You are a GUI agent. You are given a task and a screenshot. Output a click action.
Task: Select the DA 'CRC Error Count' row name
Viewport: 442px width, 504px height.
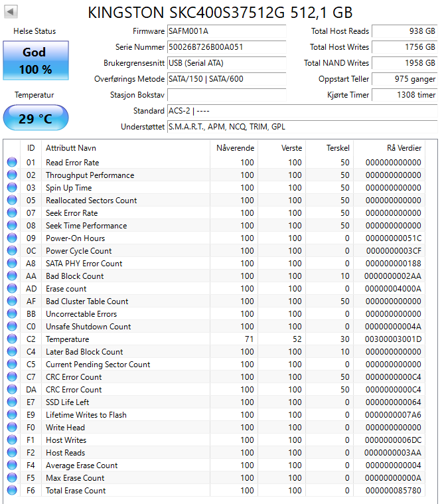[74, 390]
